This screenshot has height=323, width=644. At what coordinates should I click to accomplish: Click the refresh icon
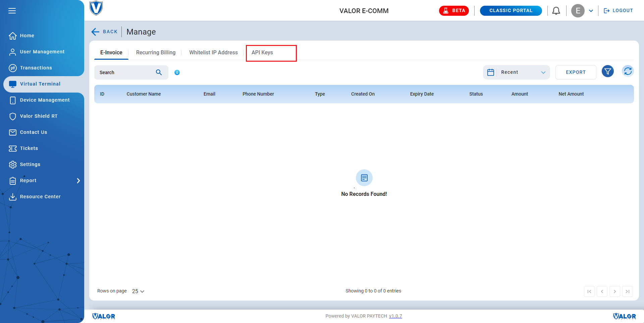point(628,71)
